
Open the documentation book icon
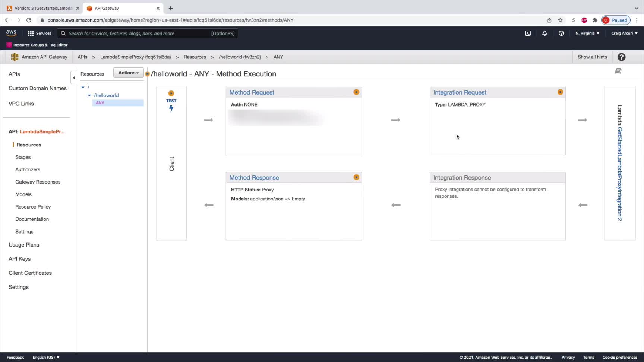click(618, 71)
